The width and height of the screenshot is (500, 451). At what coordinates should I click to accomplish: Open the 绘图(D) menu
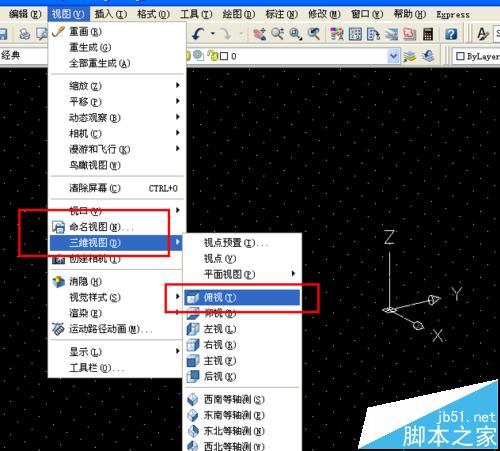(x=239, y=14)
